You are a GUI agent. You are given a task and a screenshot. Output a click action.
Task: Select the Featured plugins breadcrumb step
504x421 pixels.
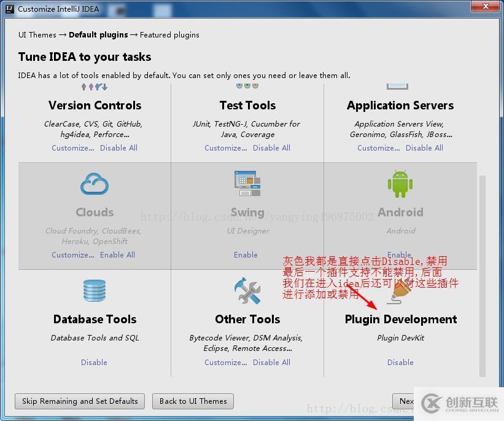pos(169,35)
